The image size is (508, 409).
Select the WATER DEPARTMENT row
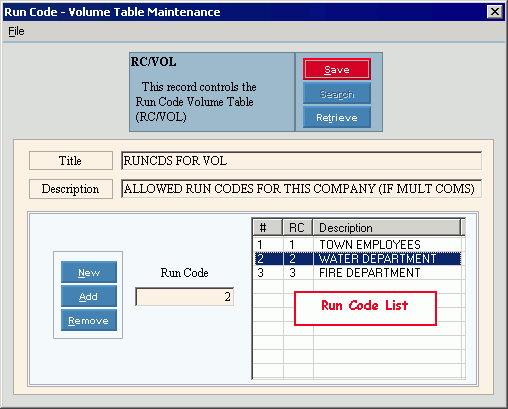[358, 259]
